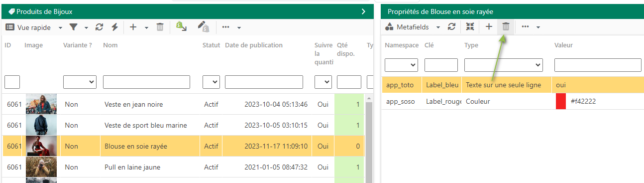This screenshot has height=183, width=644.
Task: Click the Shopify import bag icon
Action: click(x=181, y=27)
